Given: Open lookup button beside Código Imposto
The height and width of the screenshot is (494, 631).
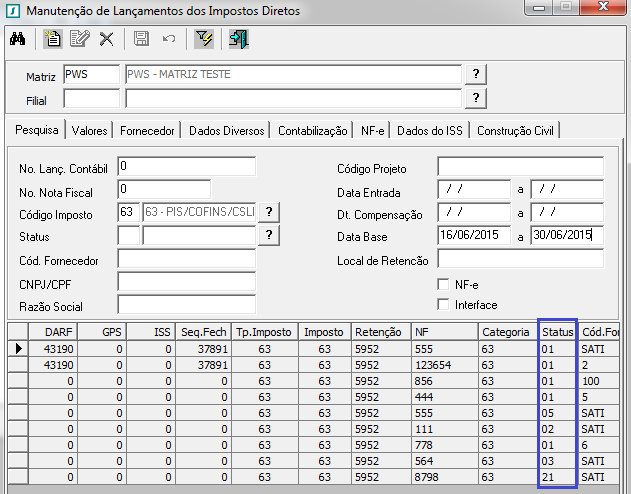Looking at the screenshot, I should pos(268,212).
